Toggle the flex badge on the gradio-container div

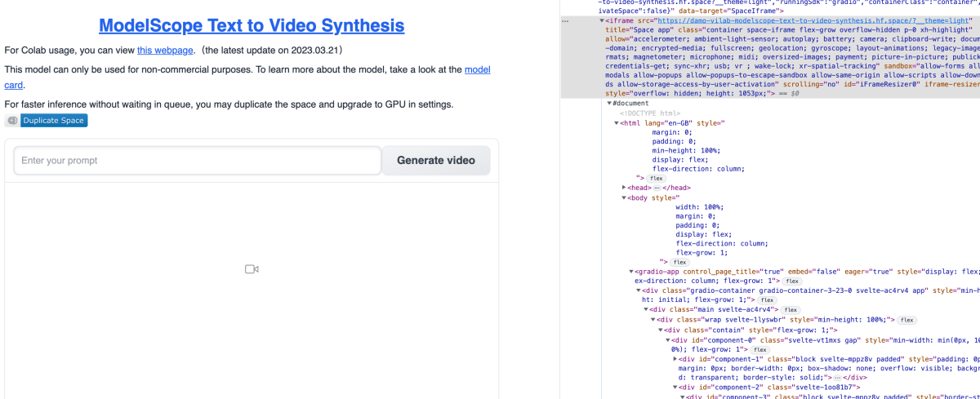767,299
